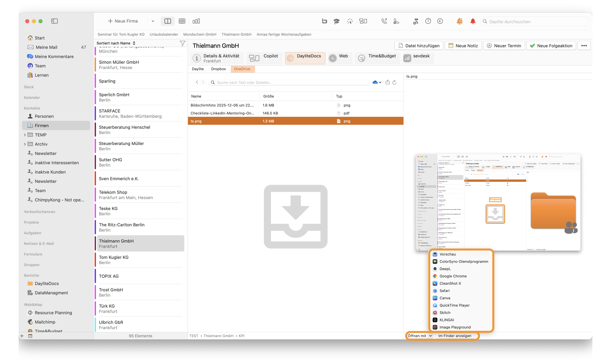The width and height of the screenshot is (611, 364).
Task: Open the sevdesk tab
Action: coord(418,58)
